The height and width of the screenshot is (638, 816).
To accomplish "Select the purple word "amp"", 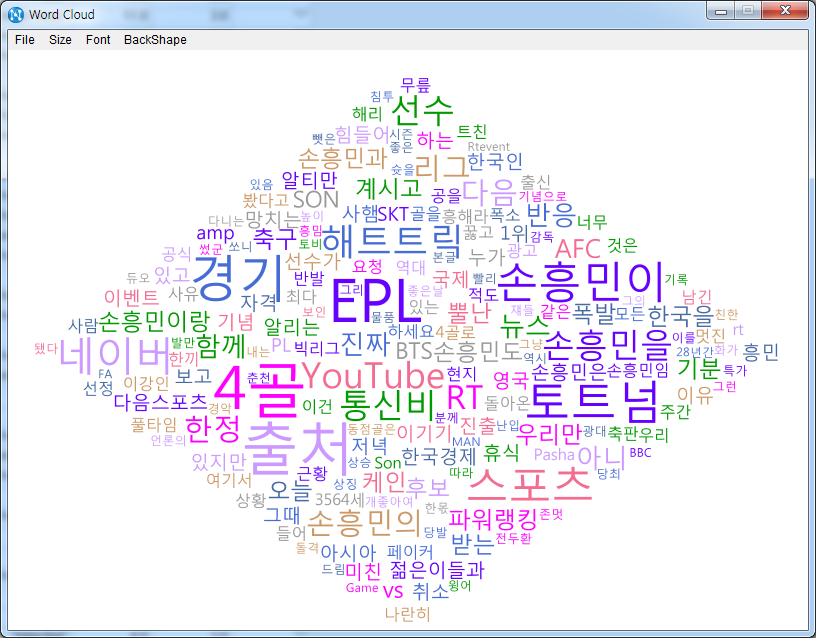I will click(x=215, y=233).
